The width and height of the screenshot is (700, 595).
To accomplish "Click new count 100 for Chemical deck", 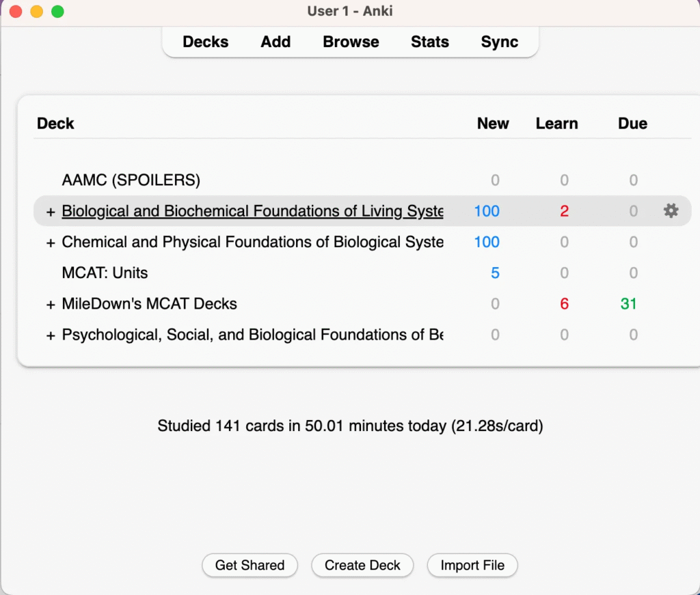I will point(487,242).
